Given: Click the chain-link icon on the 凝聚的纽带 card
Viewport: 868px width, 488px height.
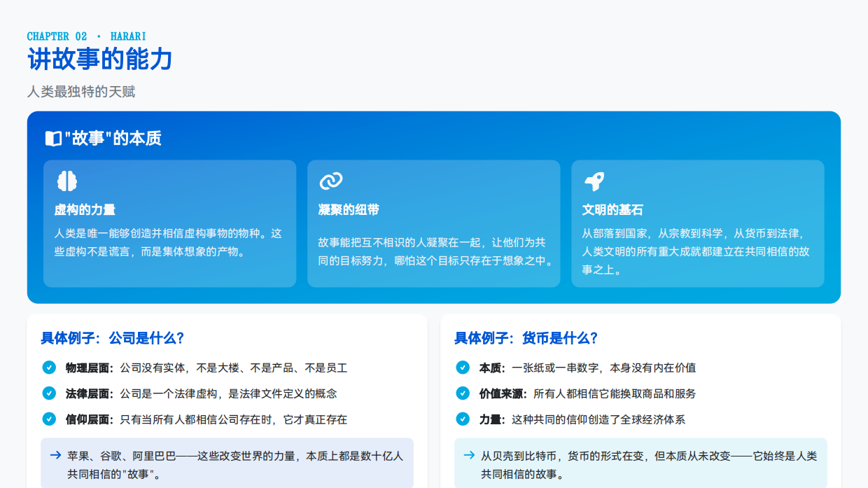Looking at the screenshot, I should [x=330, y=181].
